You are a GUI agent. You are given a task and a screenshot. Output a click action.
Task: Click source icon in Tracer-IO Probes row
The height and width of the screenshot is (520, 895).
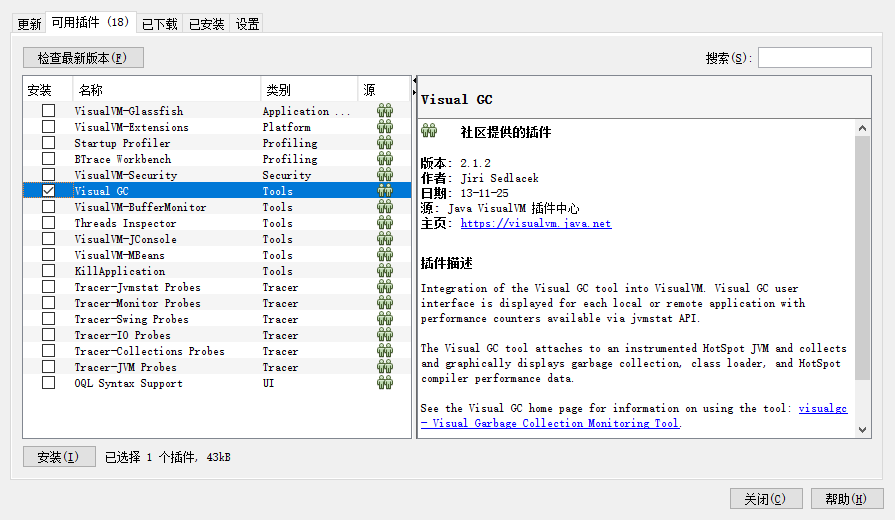385,334
